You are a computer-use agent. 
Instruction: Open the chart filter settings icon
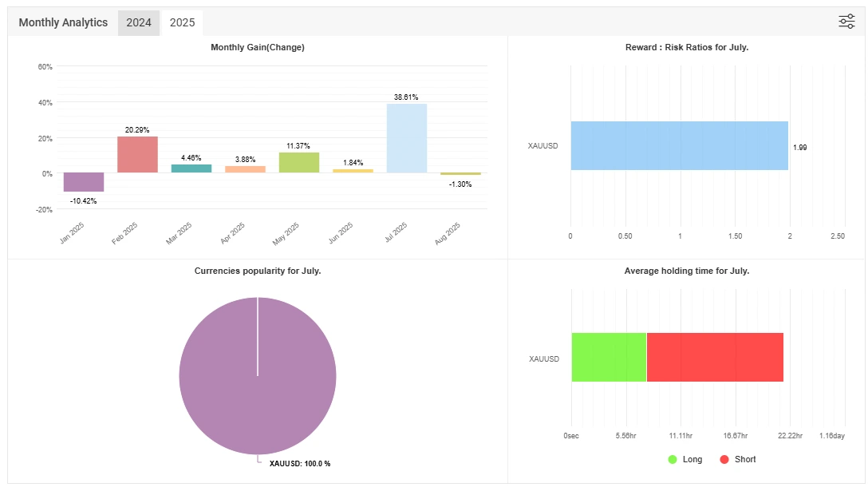pyautogui.click(x=846, y=22)
